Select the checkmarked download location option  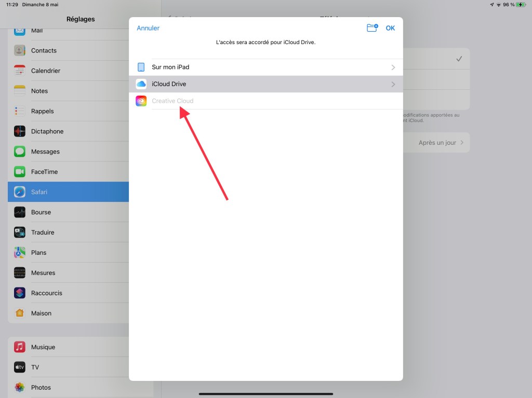point(458,59)
